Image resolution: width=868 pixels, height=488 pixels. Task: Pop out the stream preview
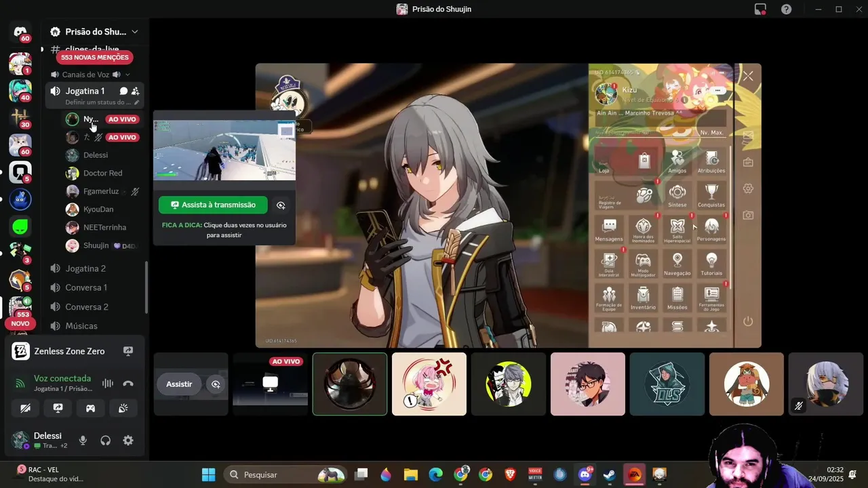pyautogui.click(x=281, y=205)
